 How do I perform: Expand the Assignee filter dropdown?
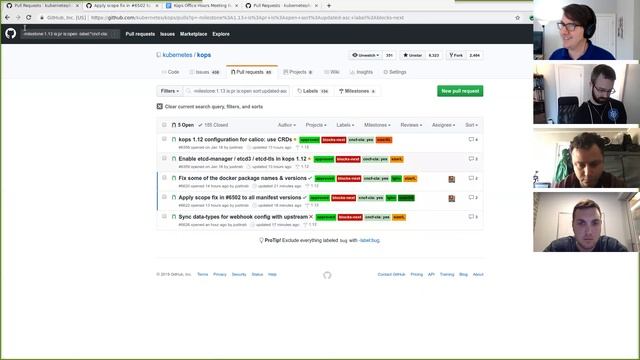click(x=443, y=125)
